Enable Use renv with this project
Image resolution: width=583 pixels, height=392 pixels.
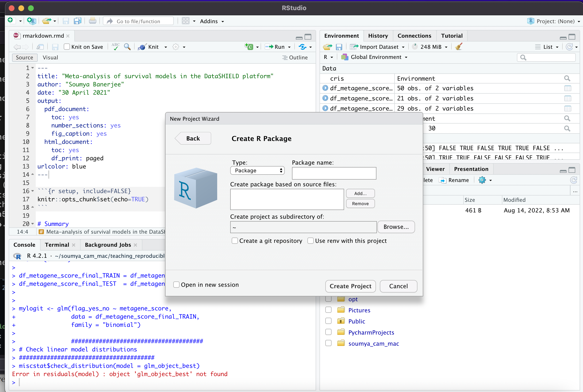(311, 240)
